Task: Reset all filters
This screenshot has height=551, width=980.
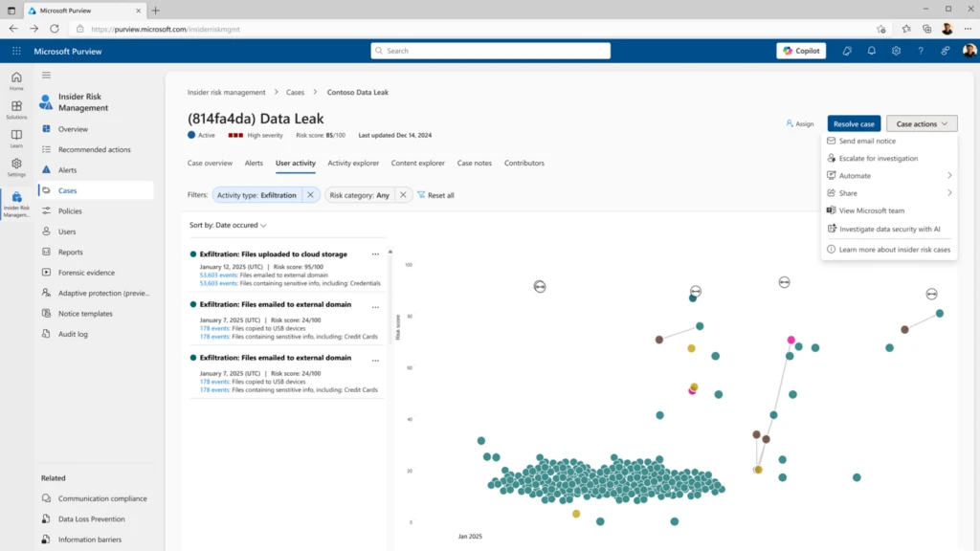Action: click(x=435, y=195)
